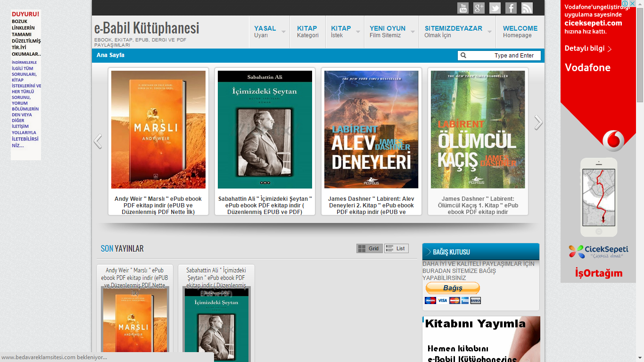The image size is (644, 362).
Task: Click the search magnifier icon
Action: tap(463, 56)
